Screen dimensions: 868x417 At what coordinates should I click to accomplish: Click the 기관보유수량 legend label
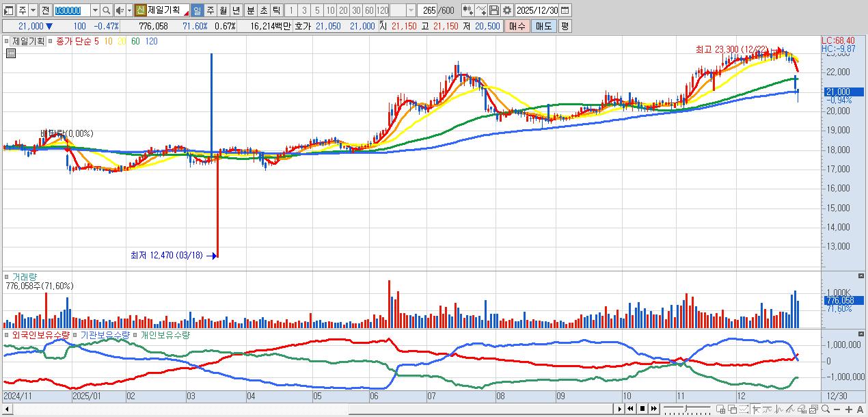pos(105,335)
